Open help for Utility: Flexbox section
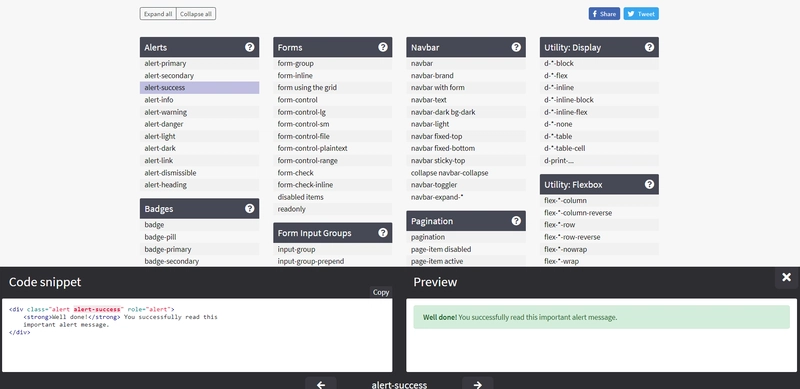 click(x=649, y=184)
